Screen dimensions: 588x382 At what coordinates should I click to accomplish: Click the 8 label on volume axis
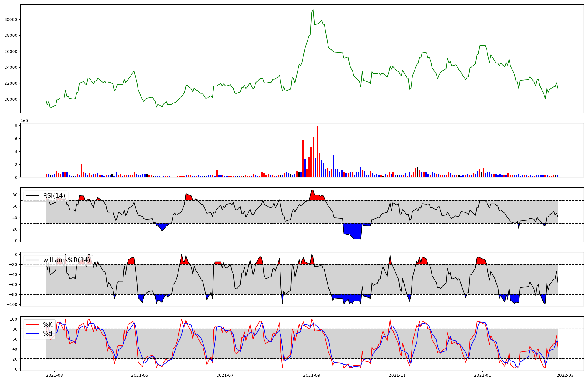click(16, 126)
